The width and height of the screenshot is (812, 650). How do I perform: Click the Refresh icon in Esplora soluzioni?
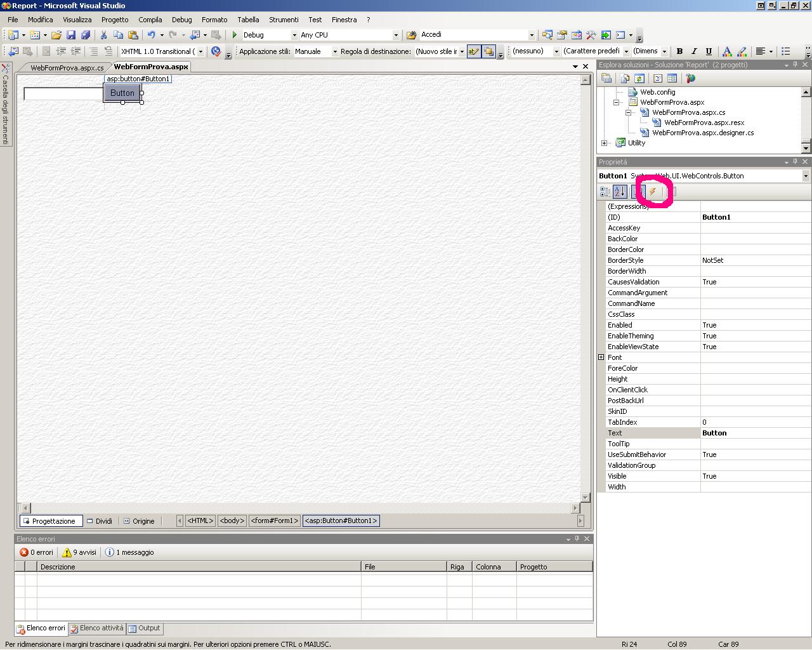[x=639, y=78]
